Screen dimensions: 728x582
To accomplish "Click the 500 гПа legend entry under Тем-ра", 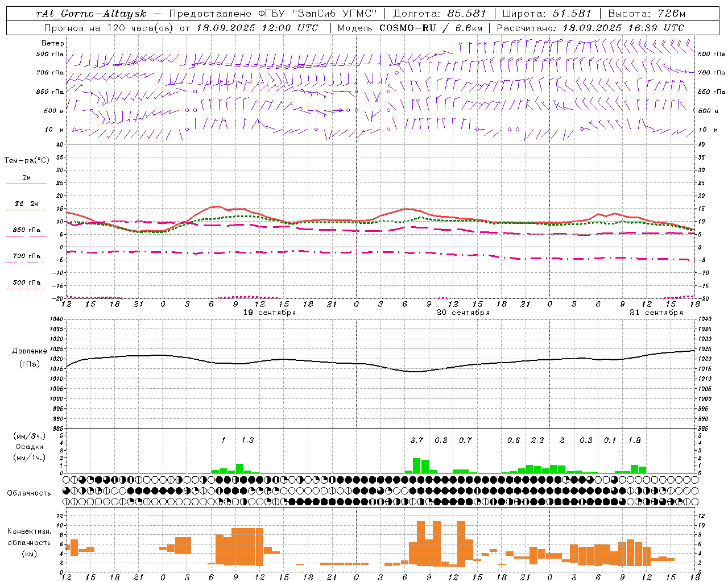I will click(27, 282).
